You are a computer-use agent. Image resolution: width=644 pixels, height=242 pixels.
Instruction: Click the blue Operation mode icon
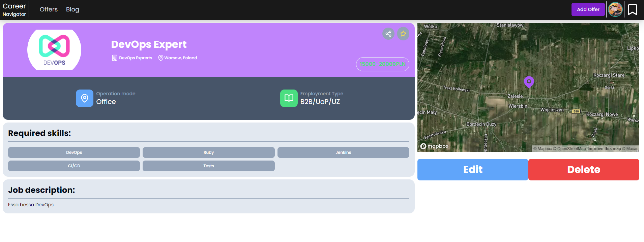pos(85,98)
